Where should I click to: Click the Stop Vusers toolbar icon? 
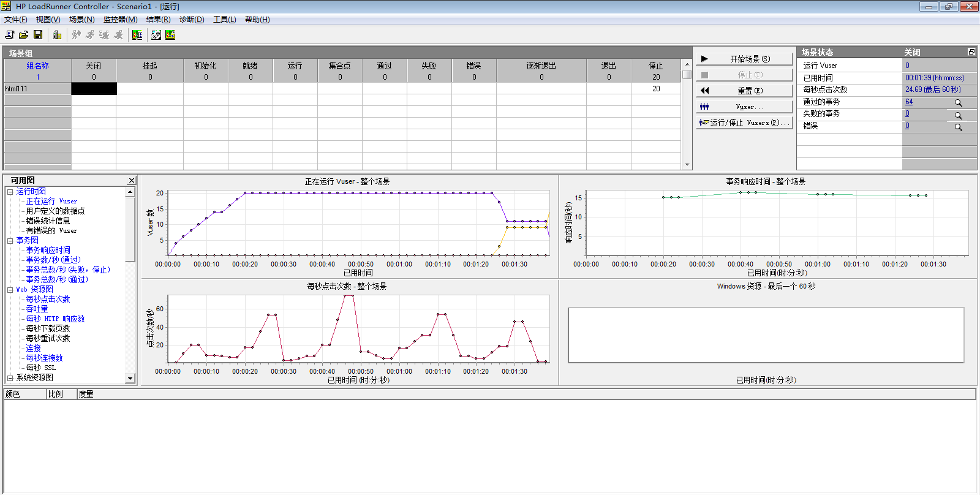click(118, 35)
